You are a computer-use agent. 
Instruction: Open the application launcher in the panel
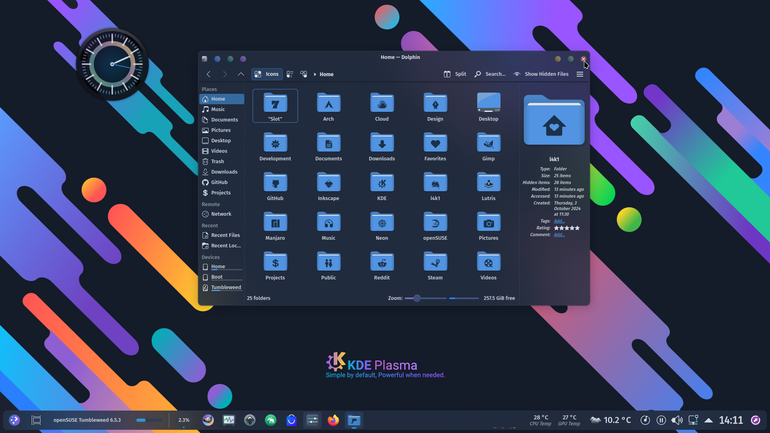14,420
